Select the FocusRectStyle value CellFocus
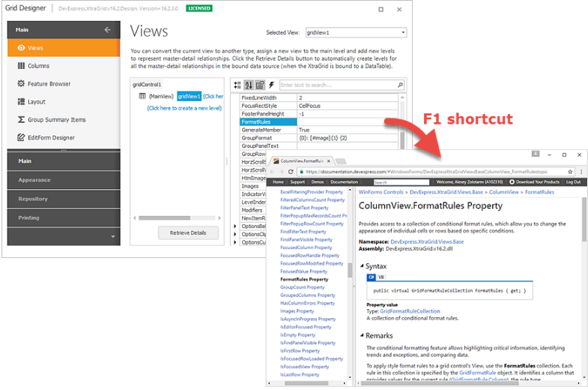588x390 pixels. pos(348,106)
